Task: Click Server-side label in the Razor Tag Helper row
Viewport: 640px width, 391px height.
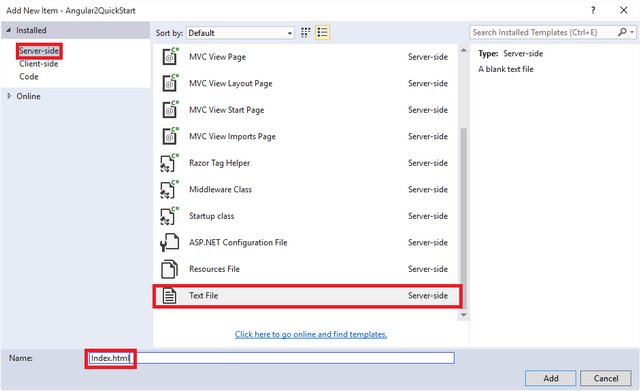Action: [428, 163]
